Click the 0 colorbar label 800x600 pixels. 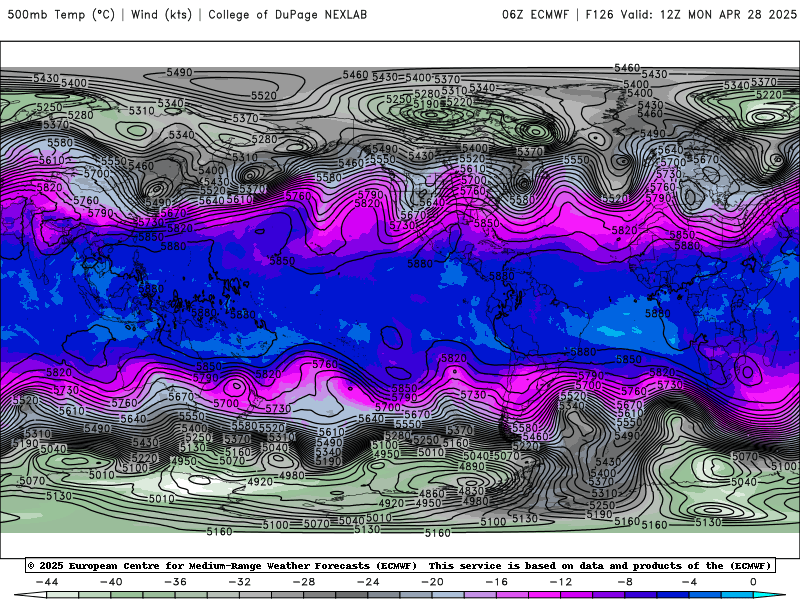[x=753, y=582]
